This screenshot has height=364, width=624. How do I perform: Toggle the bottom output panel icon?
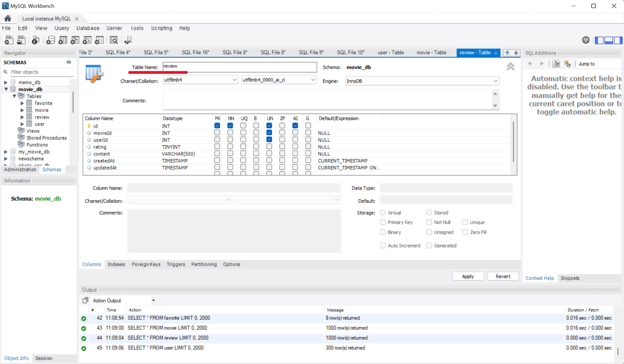point(609,40)
